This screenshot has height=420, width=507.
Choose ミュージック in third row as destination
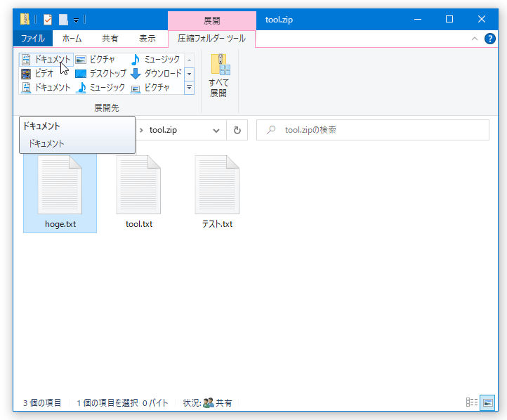tap(100, 88)
